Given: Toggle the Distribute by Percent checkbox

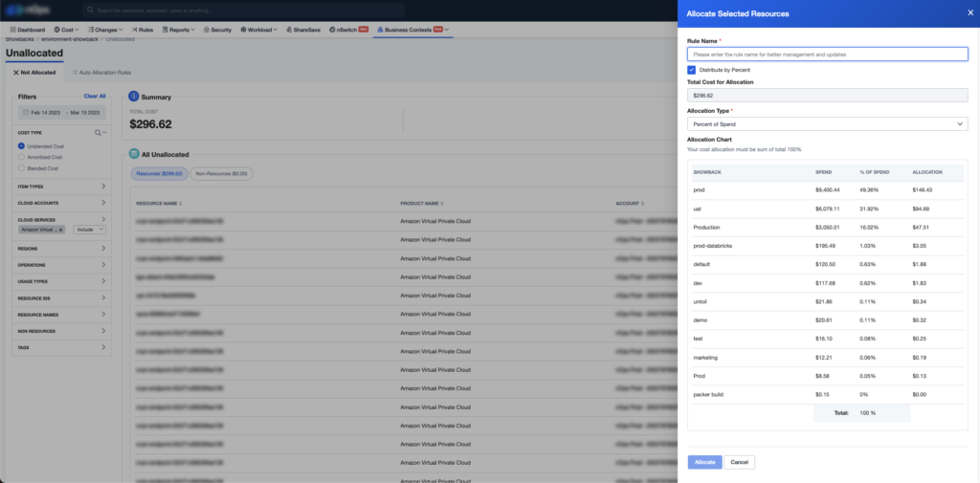Looking at the screenshot, I should click(691, 70).
